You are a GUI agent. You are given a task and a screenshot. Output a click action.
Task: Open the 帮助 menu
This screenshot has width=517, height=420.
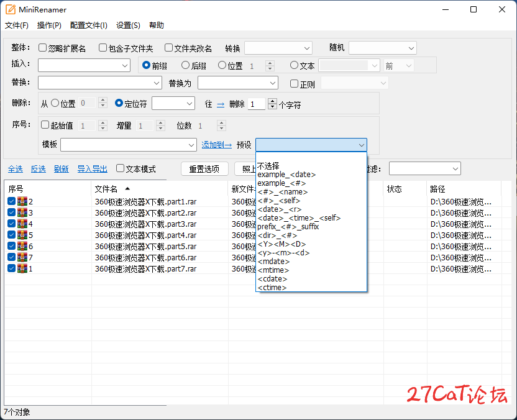(x=157, y=25)
